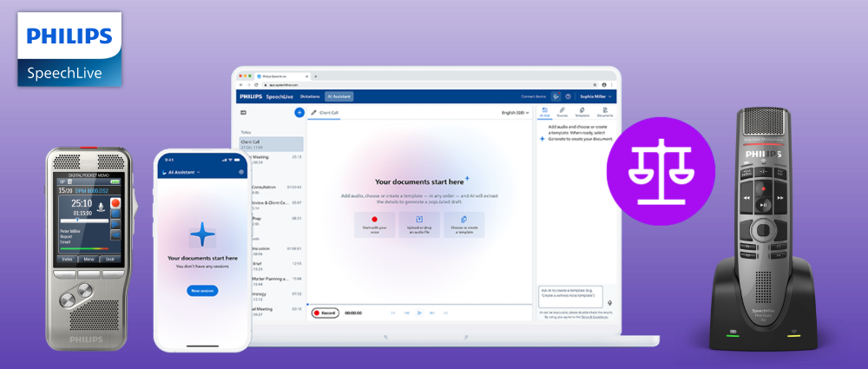
Task: Open the AI chat panel tab
Action: tap(545, 112)
